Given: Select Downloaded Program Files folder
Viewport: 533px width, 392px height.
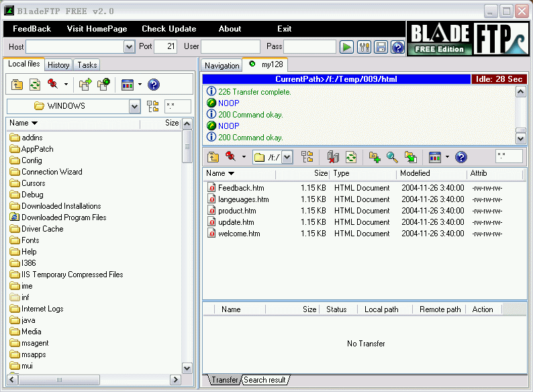Looking at the screenshot, I should click(x=58, y=217).
